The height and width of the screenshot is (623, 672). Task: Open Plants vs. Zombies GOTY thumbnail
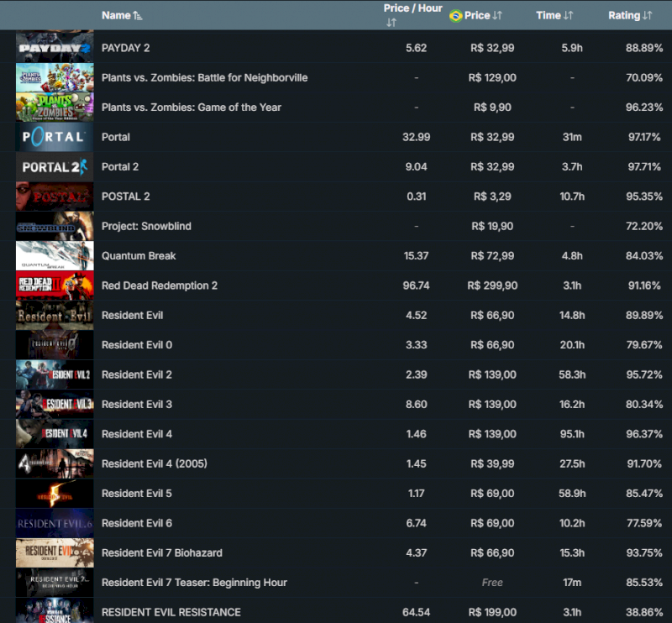coord(55,107)
